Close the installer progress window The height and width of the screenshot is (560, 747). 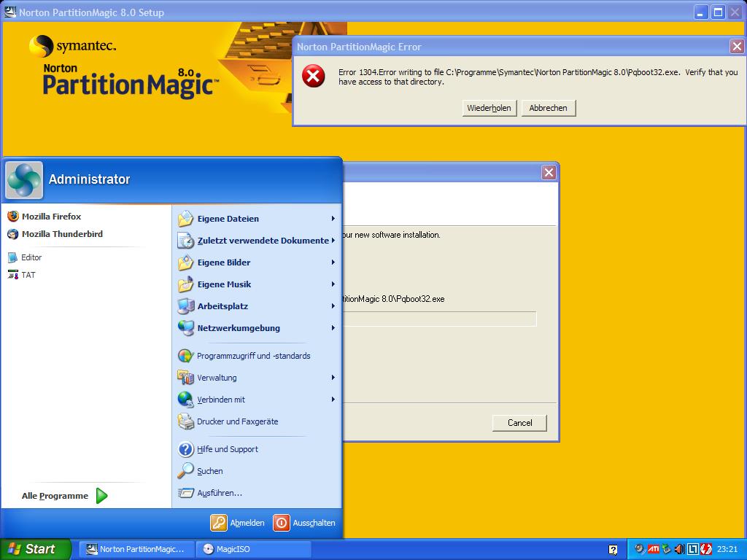point(549,172)
